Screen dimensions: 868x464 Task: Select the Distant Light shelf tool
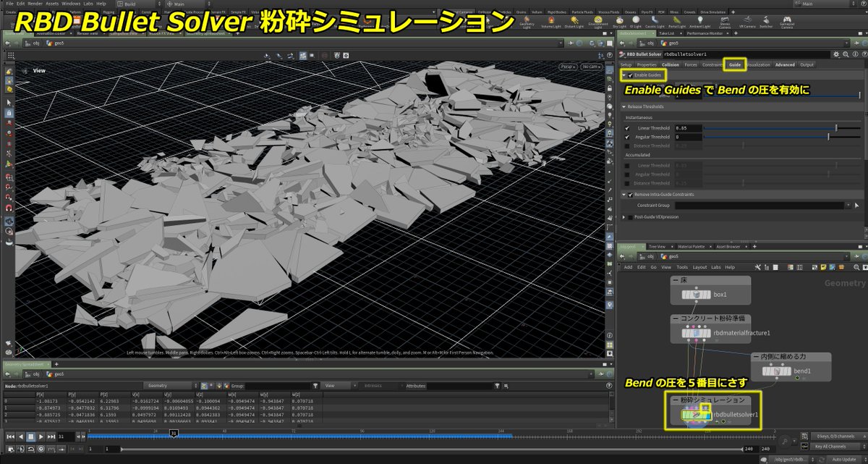(x=574, y=22)
